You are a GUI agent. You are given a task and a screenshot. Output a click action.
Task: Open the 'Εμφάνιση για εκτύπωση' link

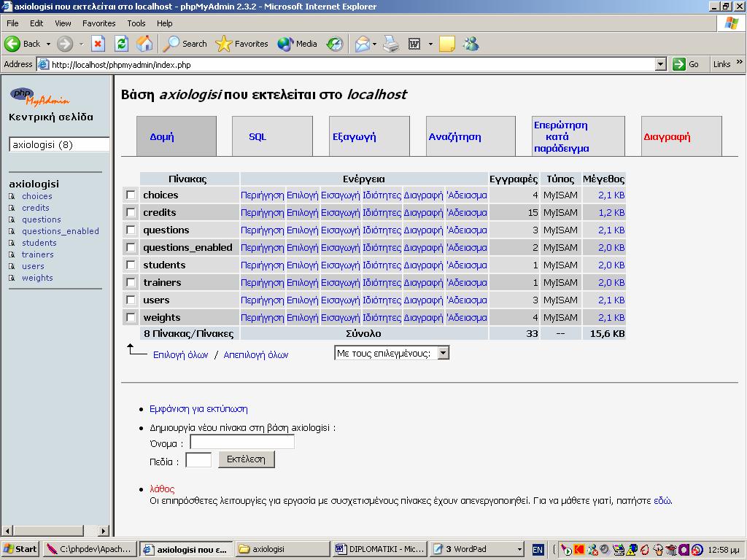tap(198, 409)
